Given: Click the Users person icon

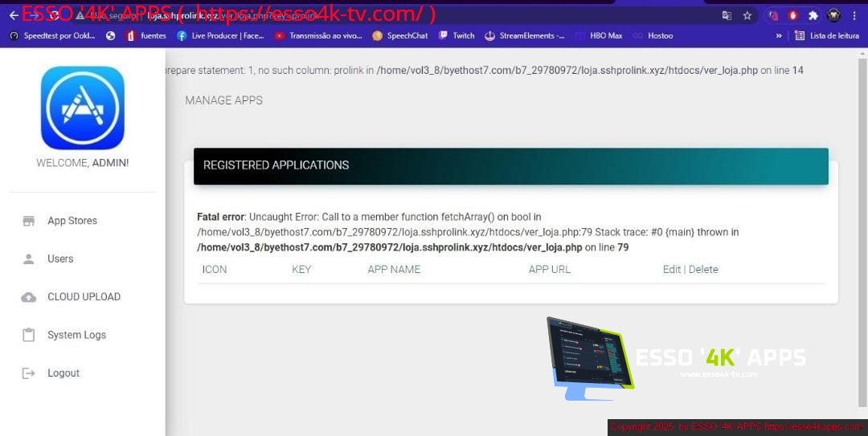Looking at the screenshot, I should 29,259.
